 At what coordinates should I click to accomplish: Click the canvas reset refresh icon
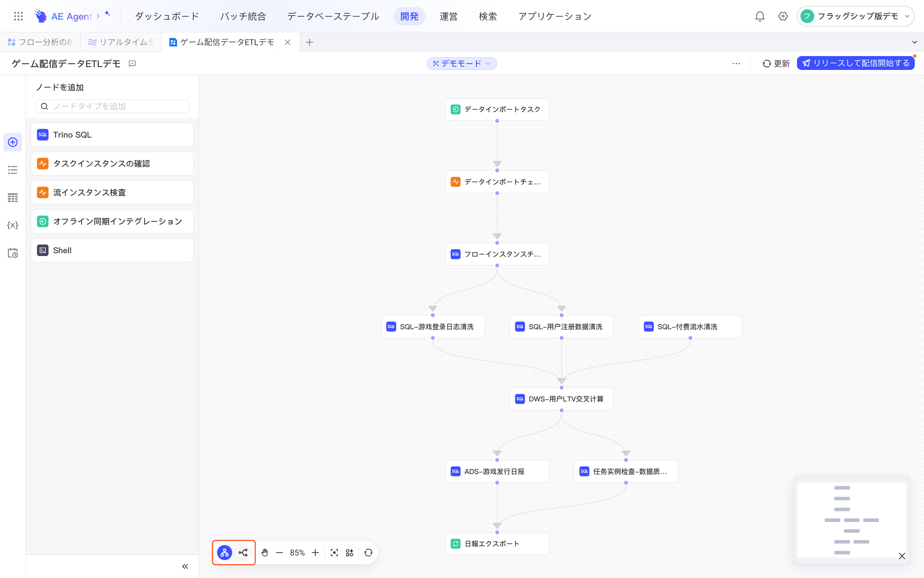368,552
